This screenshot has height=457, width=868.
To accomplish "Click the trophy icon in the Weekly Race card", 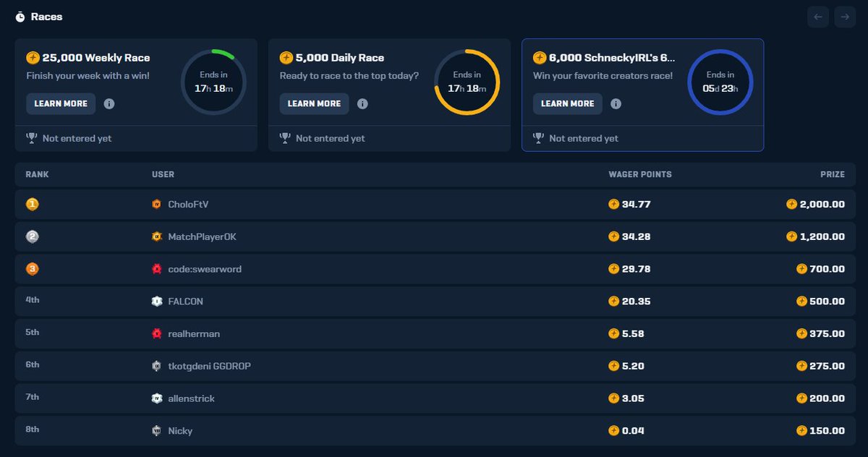I will [x=30, y=137].
